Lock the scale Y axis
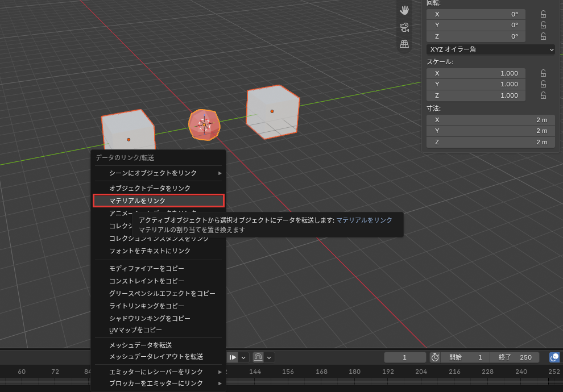Viewport: 563px width, 392px height. click(x=543, y=84)
